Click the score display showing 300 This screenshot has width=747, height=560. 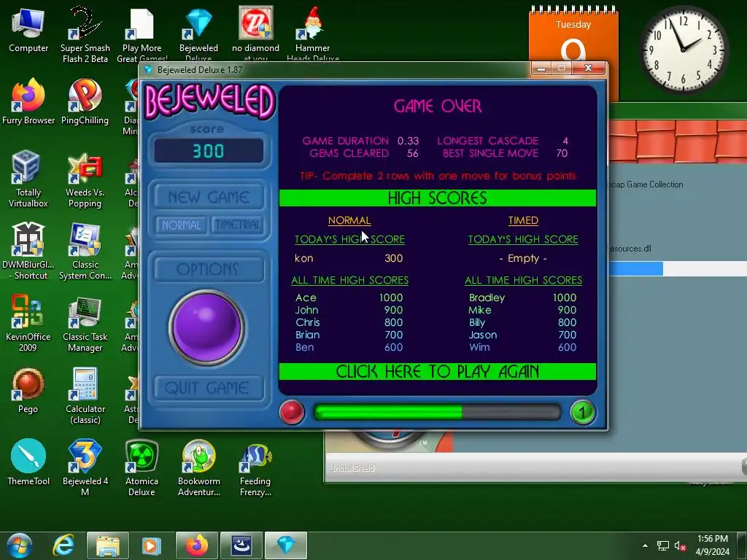tap(208, 151)
